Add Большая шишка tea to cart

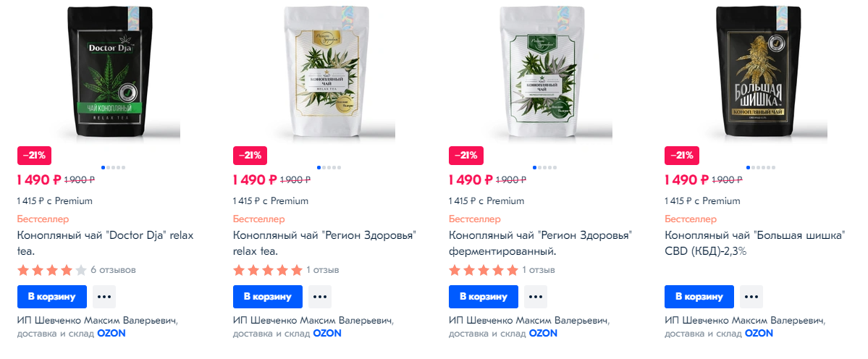point(699,297)
